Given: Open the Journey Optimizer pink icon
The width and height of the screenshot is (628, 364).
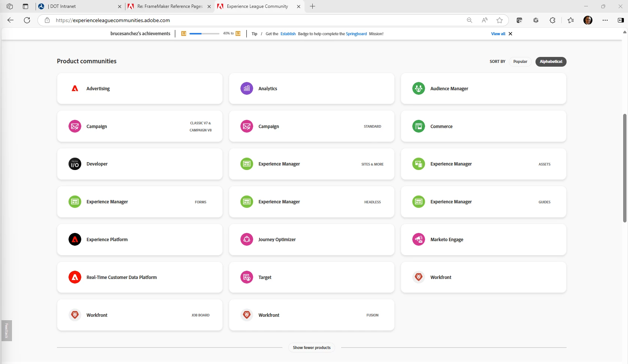Looking at the screenshot, I should (247, 239).
